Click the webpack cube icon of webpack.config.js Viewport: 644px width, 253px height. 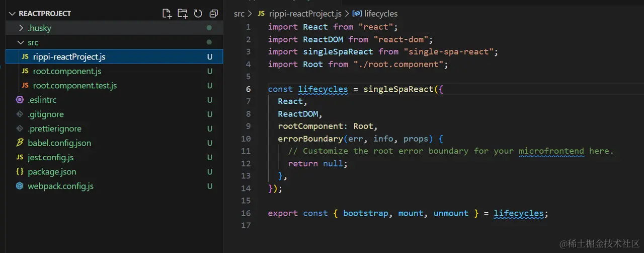20,186
